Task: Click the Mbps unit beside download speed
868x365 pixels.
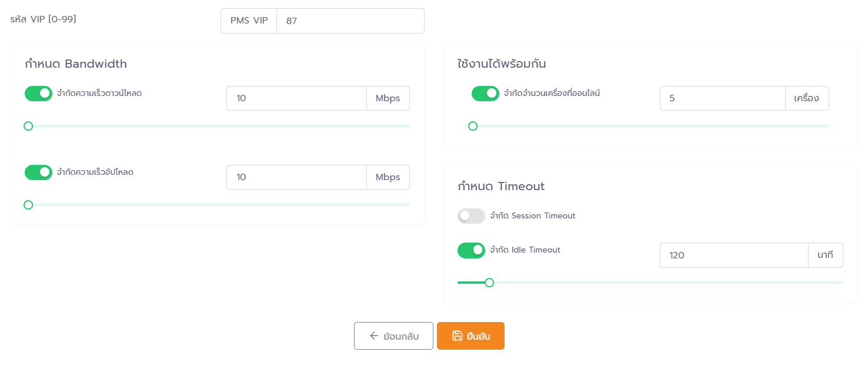Action: pos(388,98)
